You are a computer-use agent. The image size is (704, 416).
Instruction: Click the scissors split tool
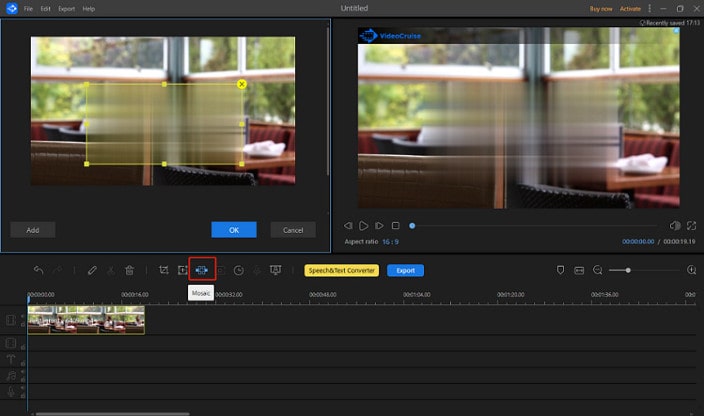110,270
